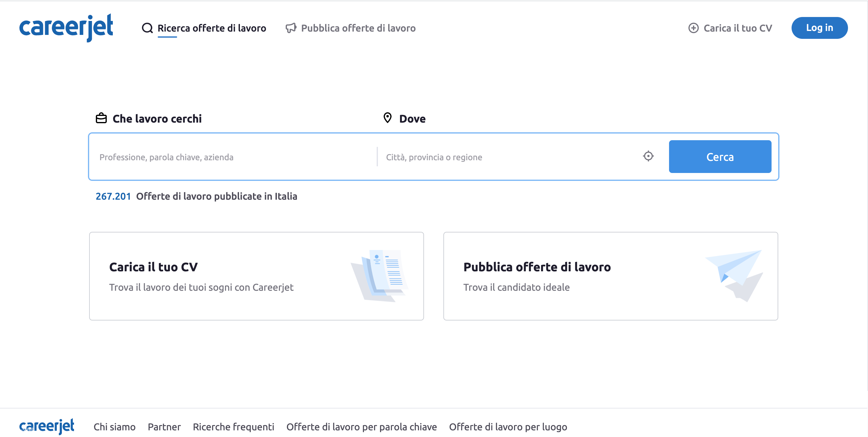The image size is (868, 437).
Task: Click the paper plane illustration
Action: coord(734,276)
